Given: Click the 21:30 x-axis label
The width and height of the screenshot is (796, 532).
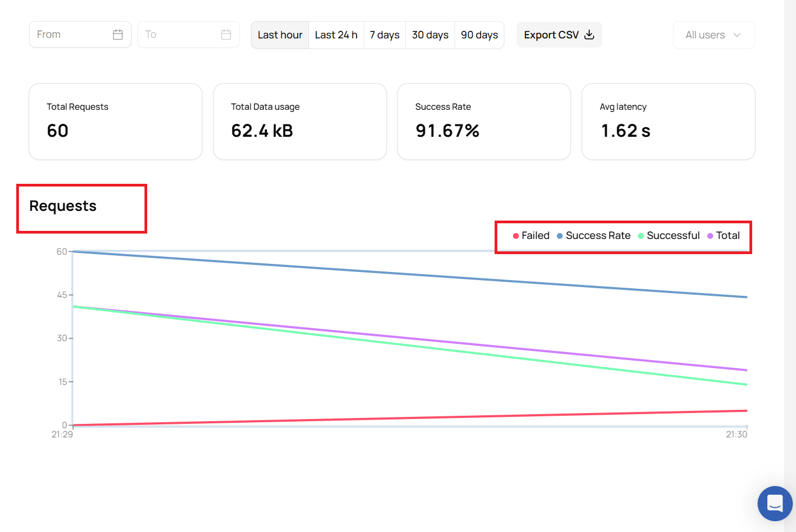Looking at the screenshot, I should 736,434.
